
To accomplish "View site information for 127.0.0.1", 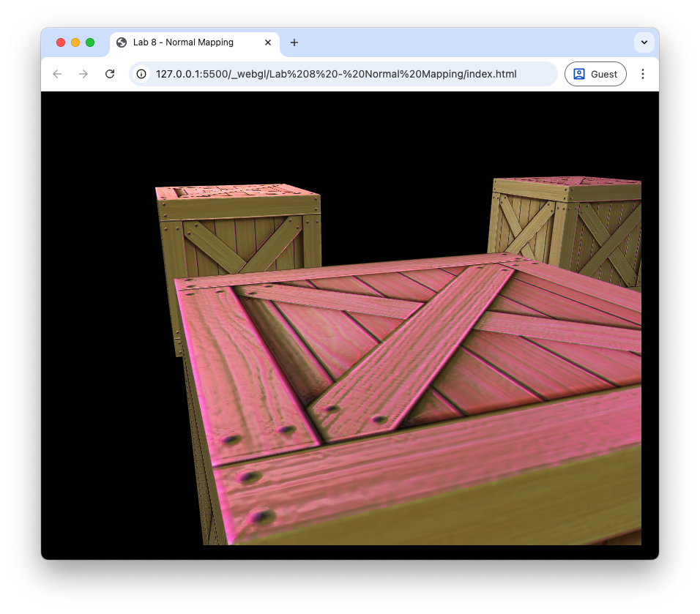I will 142,74.
